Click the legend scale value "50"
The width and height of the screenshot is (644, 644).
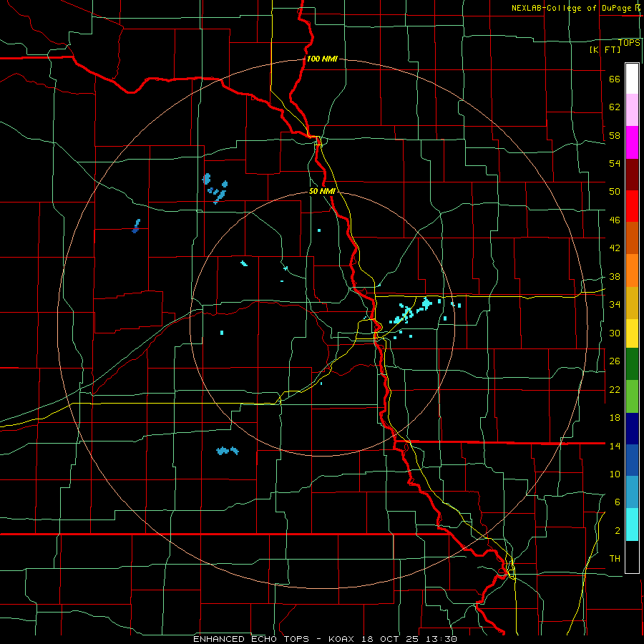(615, 192)
